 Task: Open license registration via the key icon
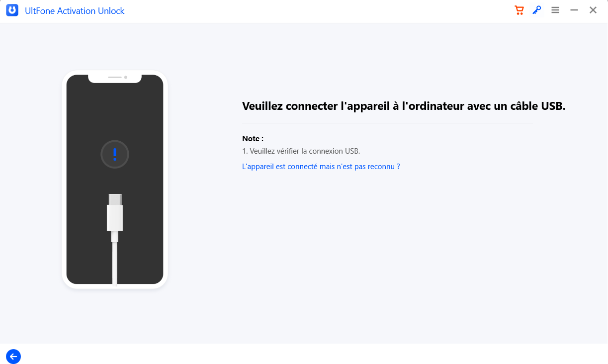[x=536, y=10]
